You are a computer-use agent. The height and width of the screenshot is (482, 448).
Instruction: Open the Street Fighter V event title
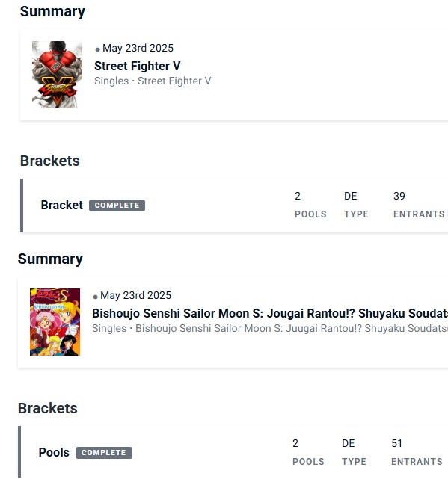tap(137, 66)
